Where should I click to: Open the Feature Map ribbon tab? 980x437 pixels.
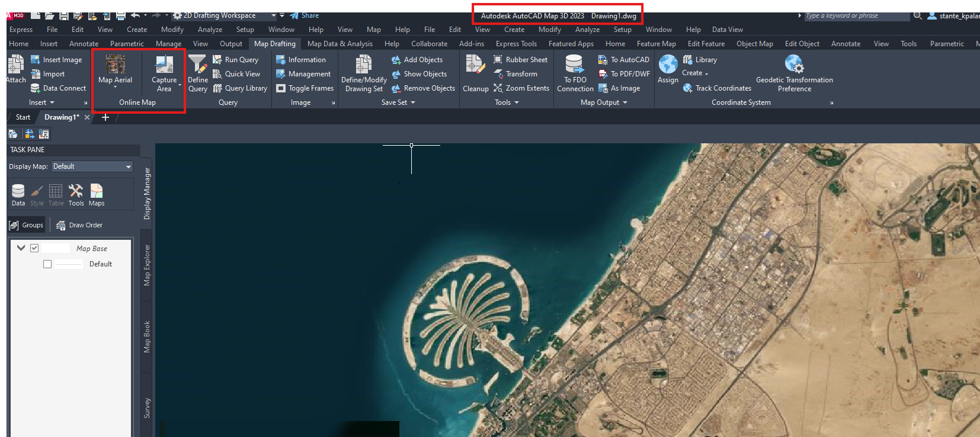(x=656, y=44)
